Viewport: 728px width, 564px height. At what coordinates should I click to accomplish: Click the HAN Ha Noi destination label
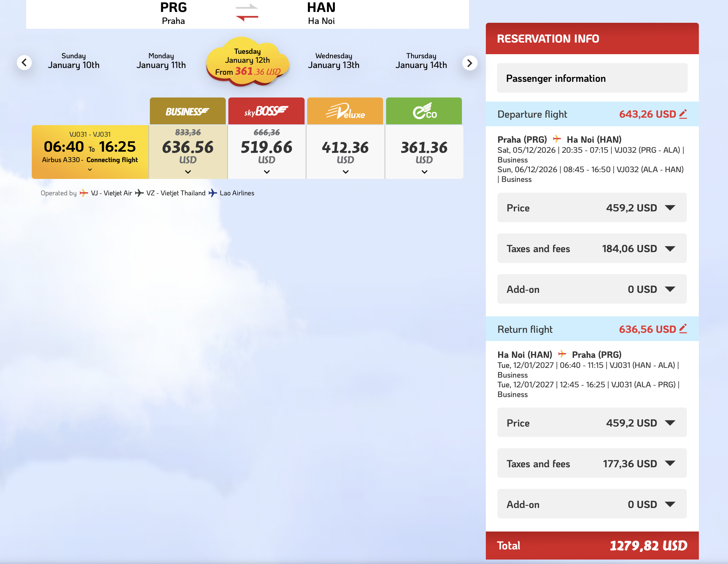[x=321, y=13]
